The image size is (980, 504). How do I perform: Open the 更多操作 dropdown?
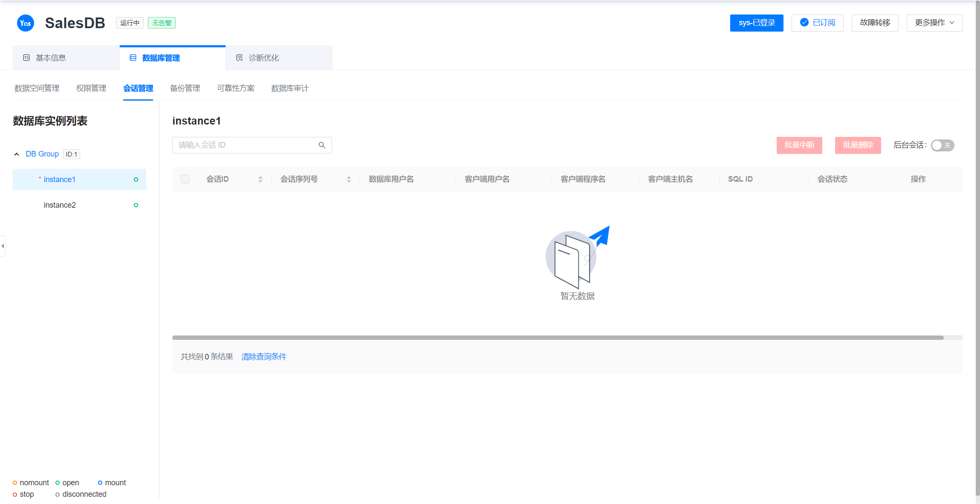pyautogui.click(x=934, y=23)
